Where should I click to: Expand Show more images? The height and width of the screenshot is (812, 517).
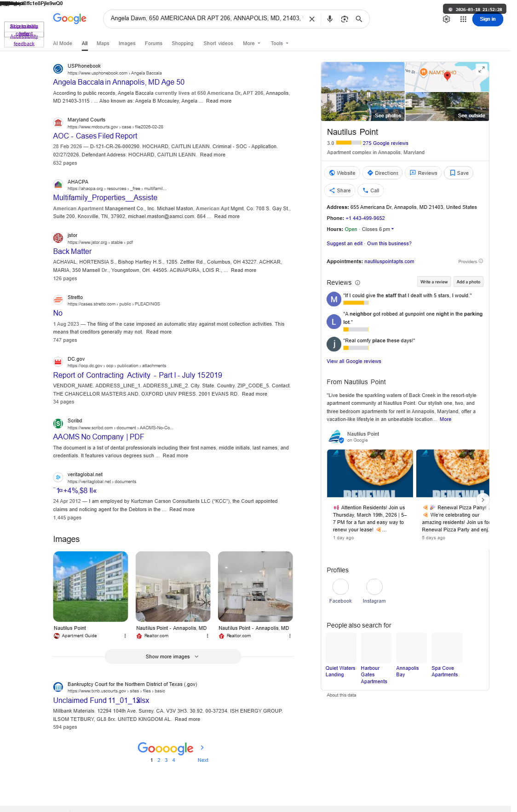point(173,657)
